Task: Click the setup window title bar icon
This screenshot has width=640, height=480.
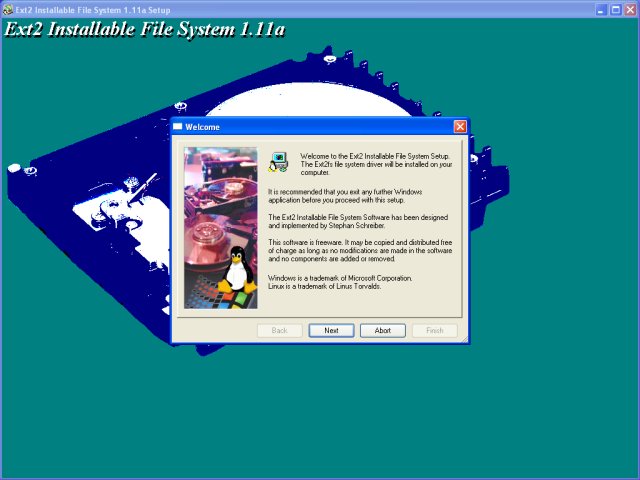Action: [x=7, y=9]
